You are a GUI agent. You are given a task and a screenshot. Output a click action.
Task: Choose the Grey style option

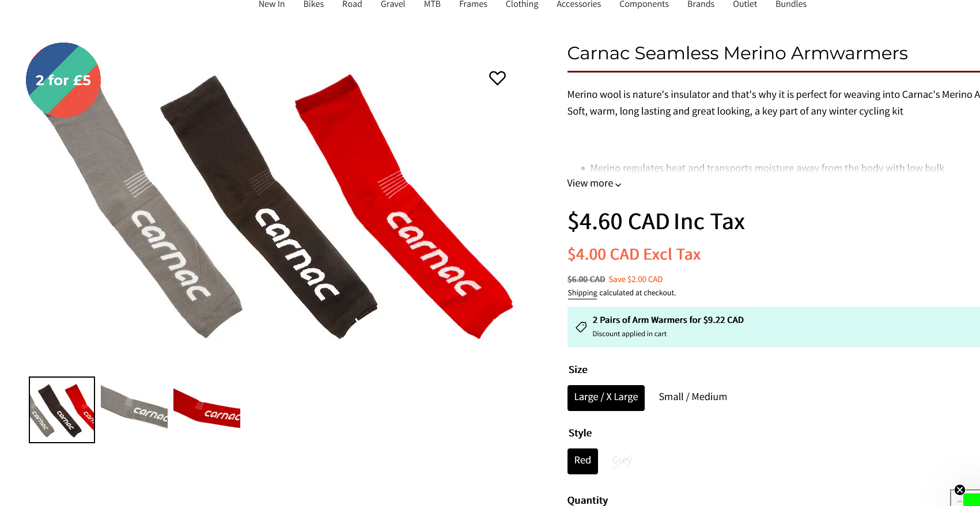tap(622, 461)
